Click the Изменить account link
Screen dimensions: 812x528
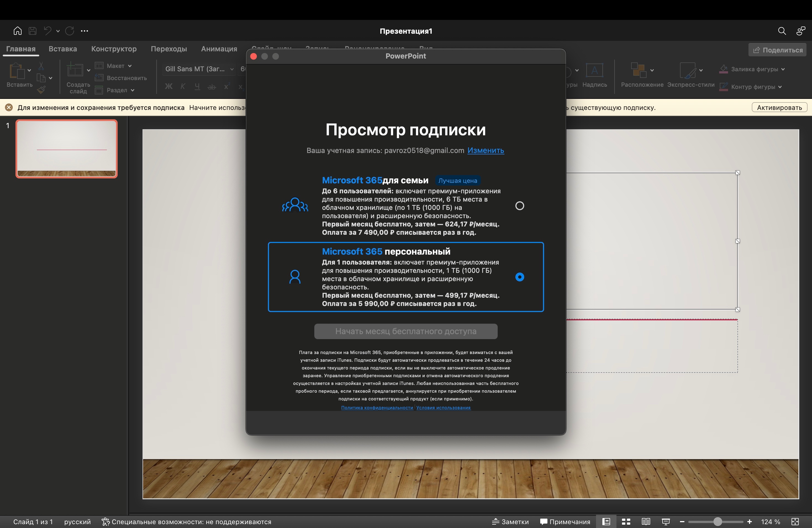[x=486, y=151]
